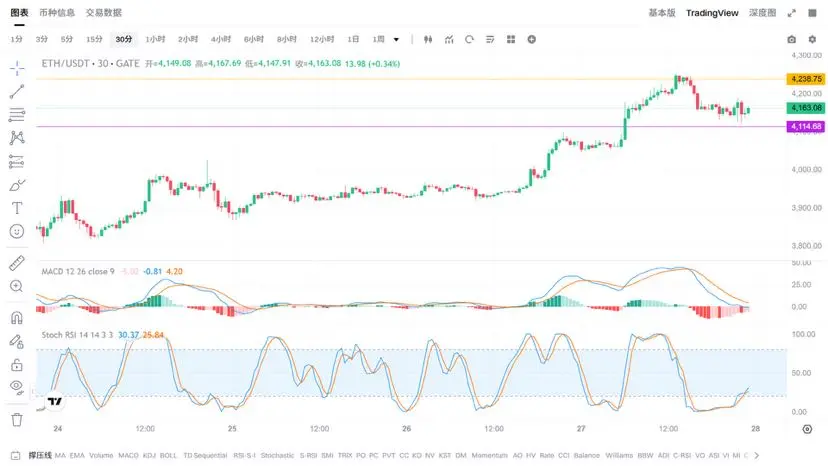This screenshot has width=828, height=466.
Task: Select the trend line drawing tool
Action: click(17, 91)
